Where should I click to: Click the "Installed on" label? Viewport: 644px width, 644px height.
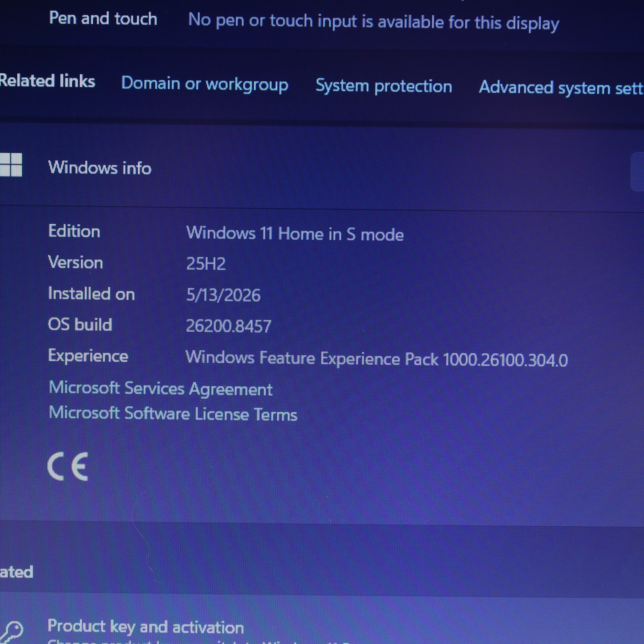pyautogui.click(x=91, y=293)
